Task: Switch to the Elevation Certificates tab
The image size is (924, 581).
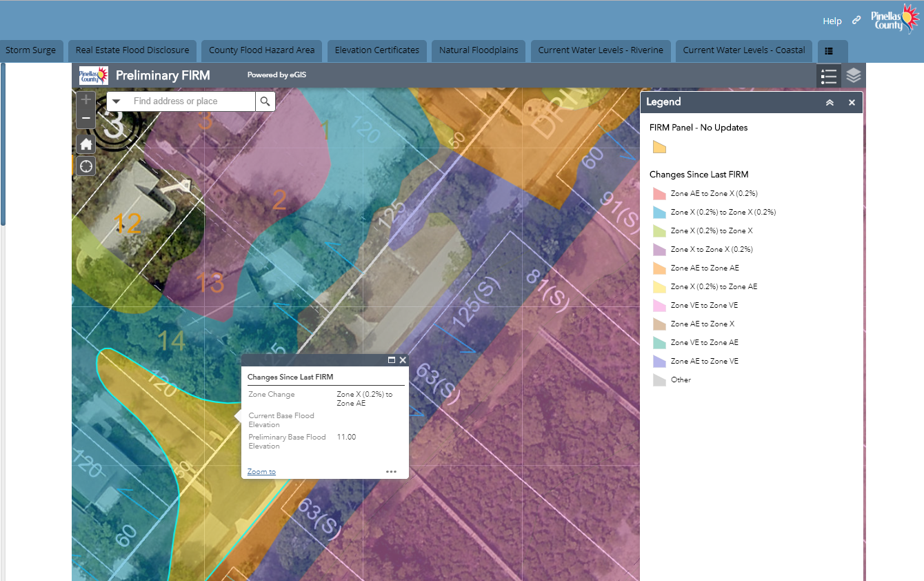Action: point(376,50)
